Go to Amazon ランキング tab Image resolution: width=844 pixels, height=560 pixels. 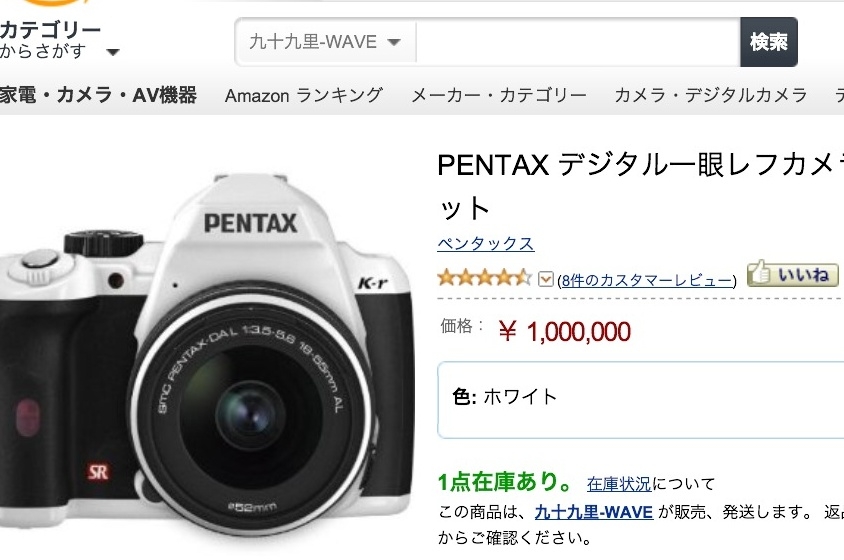[304, 96]
